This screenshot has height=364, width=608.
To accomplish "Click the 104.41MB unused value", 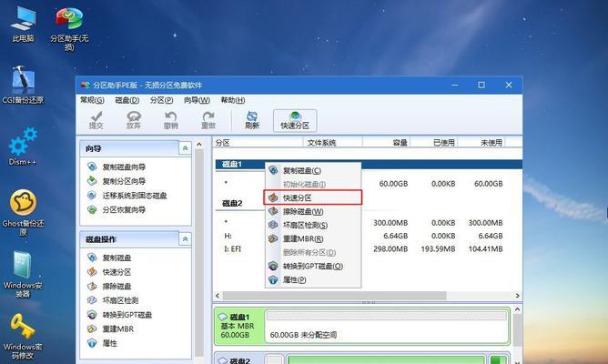I will click(485, 248).
